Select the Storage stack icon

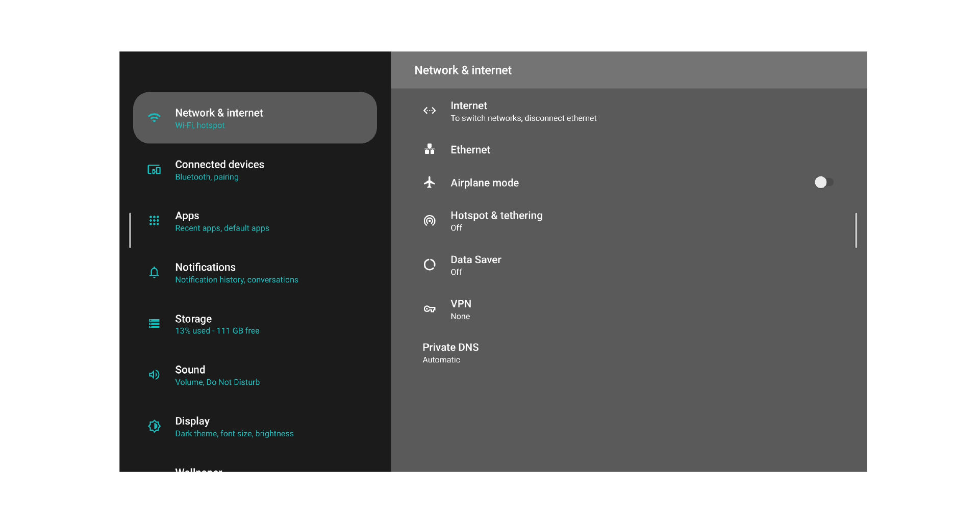tap(154, 324)
